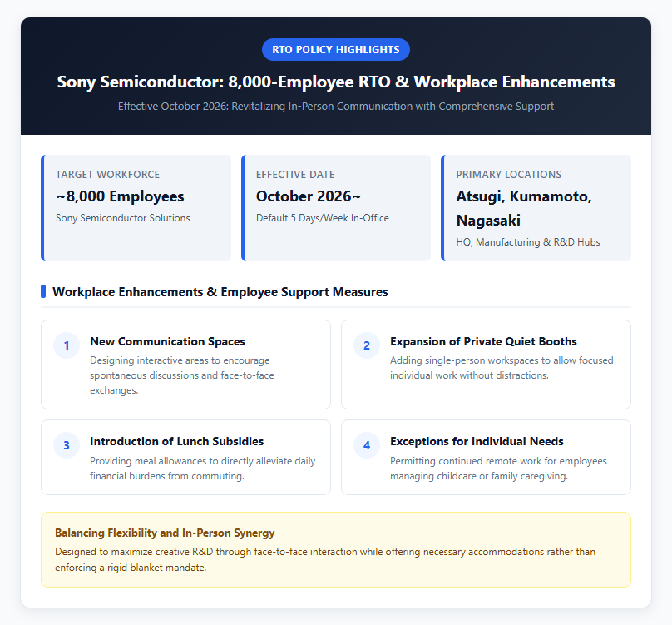Click the "Expansion of Private Quiet Booths" title

pyautogui.click(x=483, y=341)
